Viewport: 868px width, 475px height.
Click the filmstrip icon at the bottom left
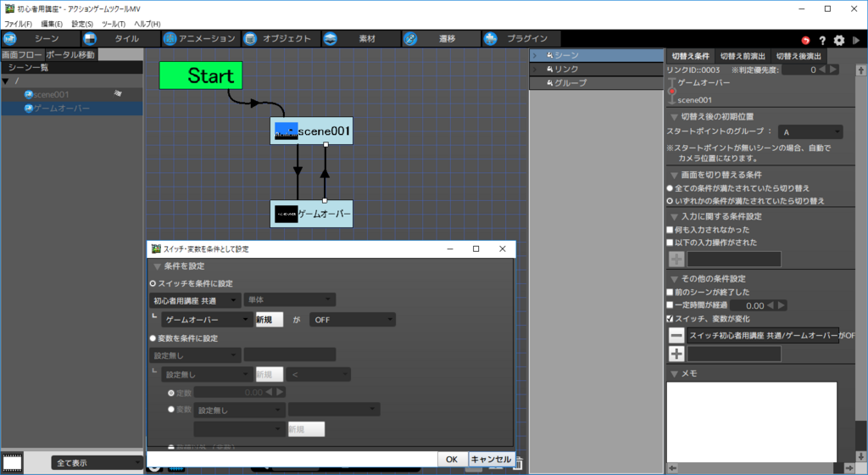tap(12, 463)
